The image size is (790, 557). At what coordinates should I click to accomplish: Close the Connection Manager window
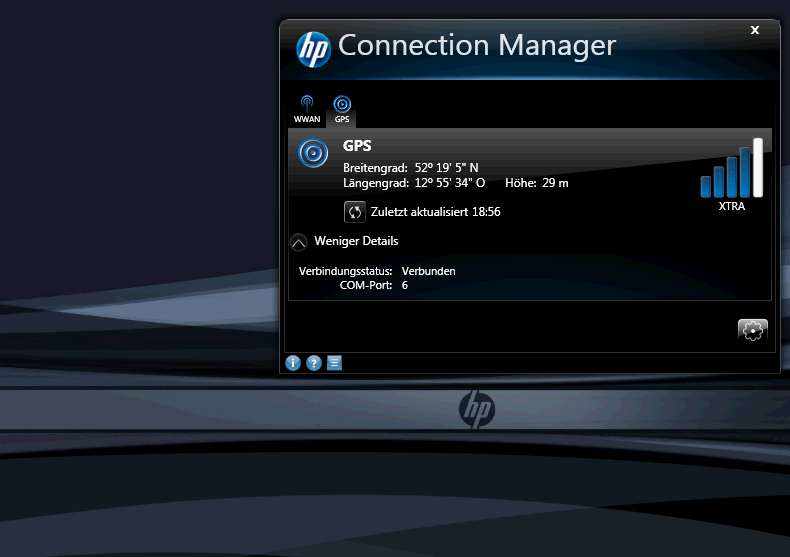[755, 30]
